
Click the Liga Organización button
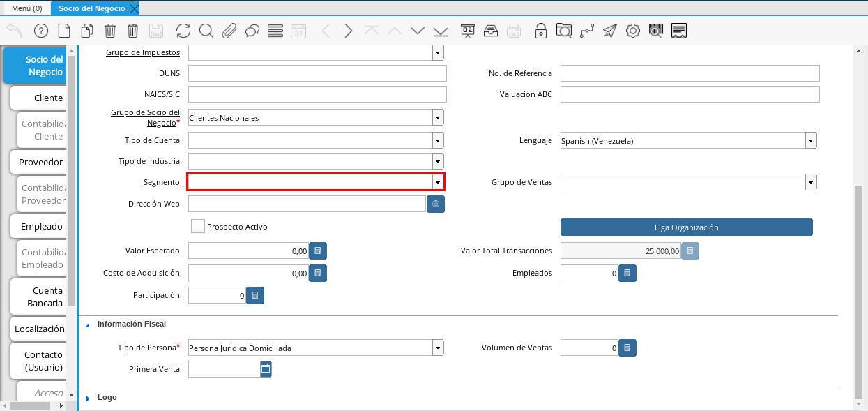(x=686, y=227)
